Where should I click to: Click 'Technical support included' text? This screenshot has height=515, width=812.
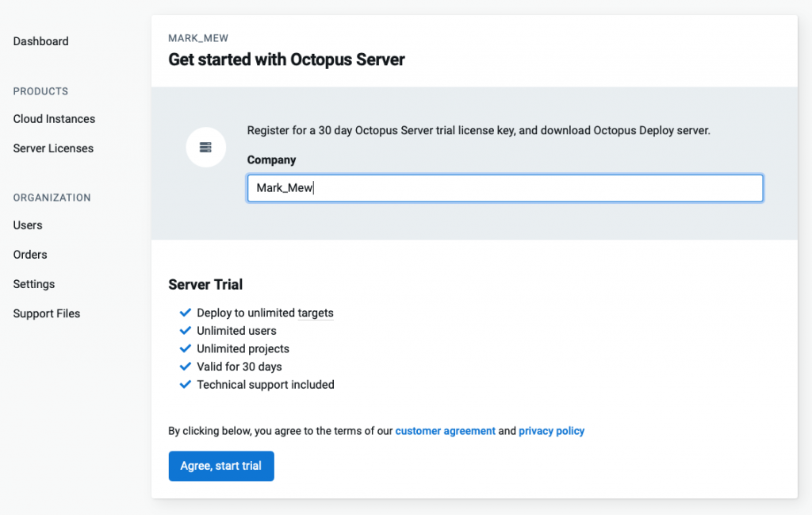point(266,385)
